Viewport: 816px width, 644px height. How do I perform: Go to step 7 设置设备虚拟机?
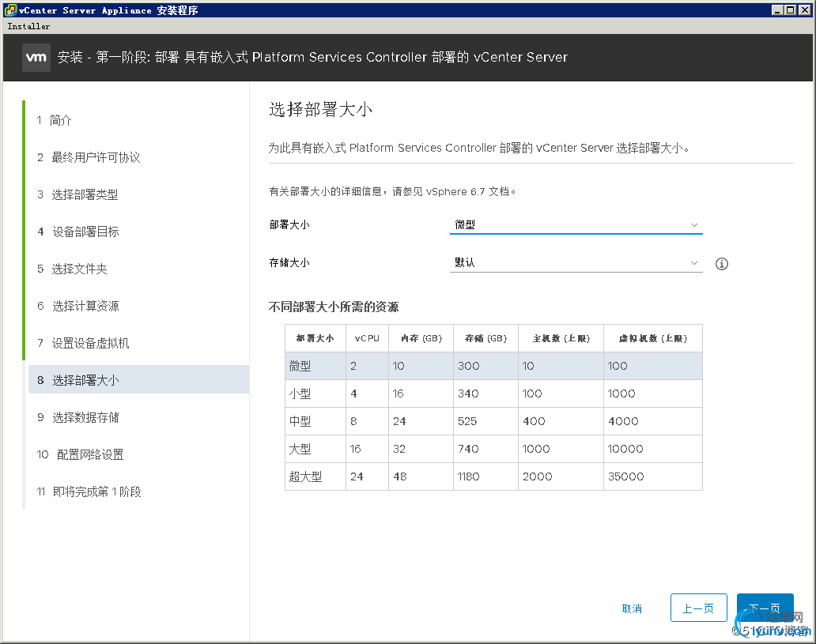pos(83,343)
